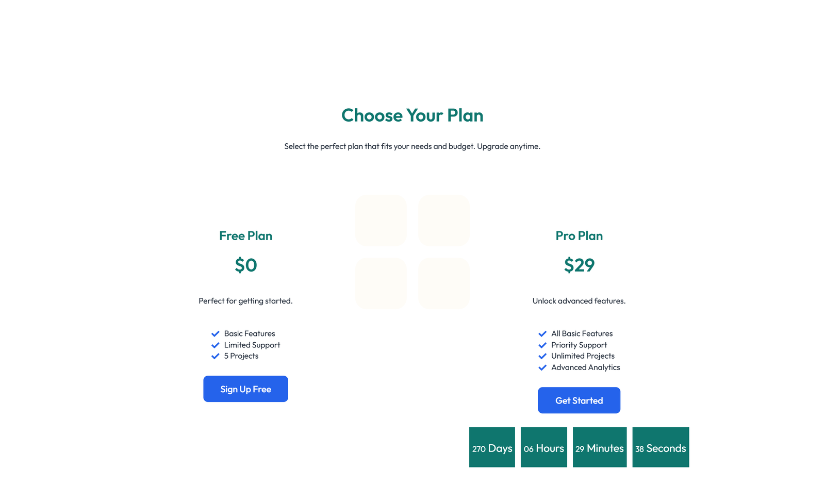The height and width of the screenshot is (504, 825).
Task: Click the Free Plan heading
Action: 245,236
